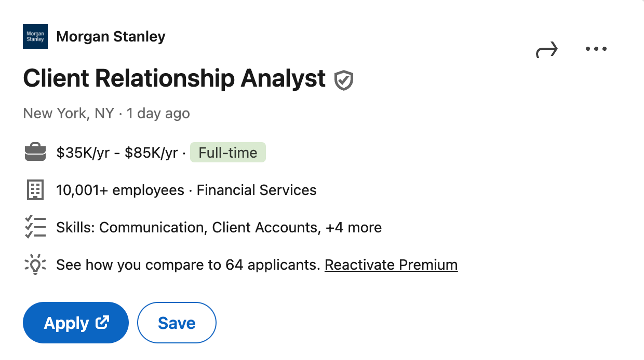Click the New York, NY location text
The width and height of the screenshot is (644, 360).
[x=69, y=114]
